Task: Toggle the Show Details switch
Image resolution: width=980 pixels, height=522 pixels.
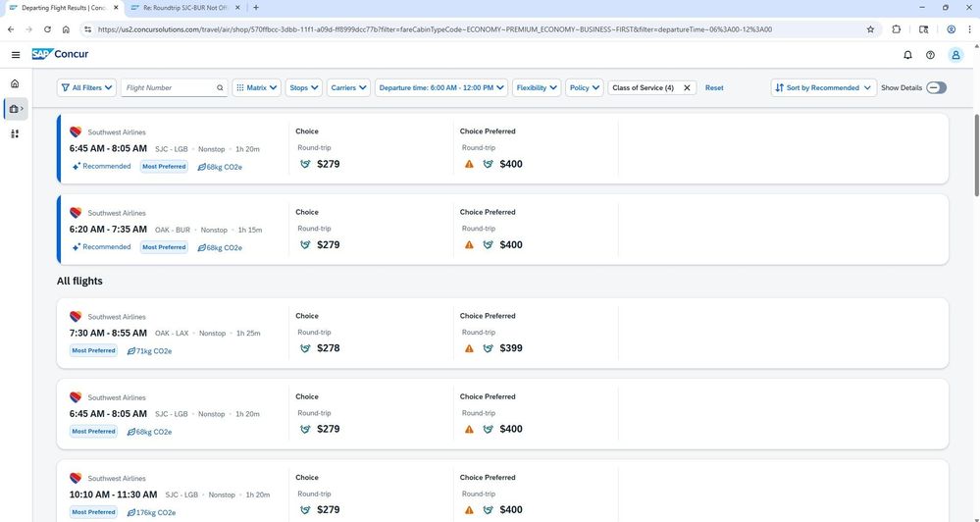Action: pos(936,87)
